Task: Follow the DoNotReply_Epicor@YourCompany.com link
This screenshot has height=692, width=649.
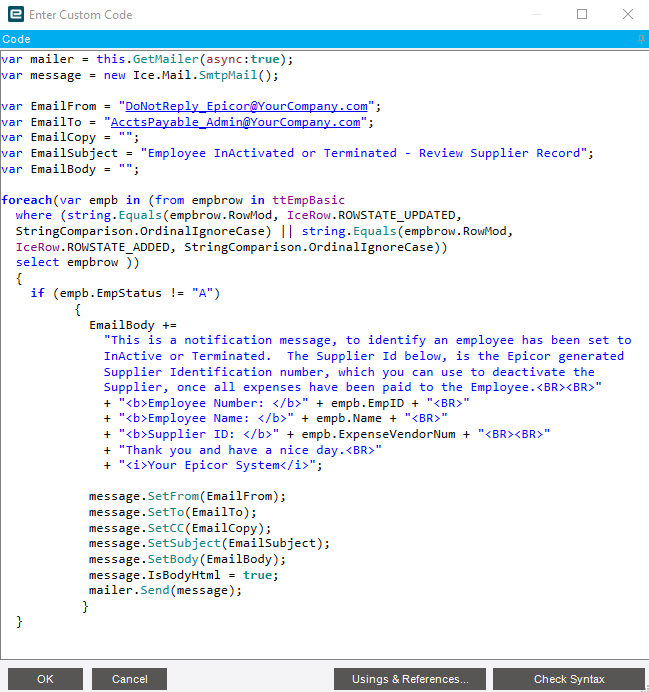Action: (x=246, y=106)
